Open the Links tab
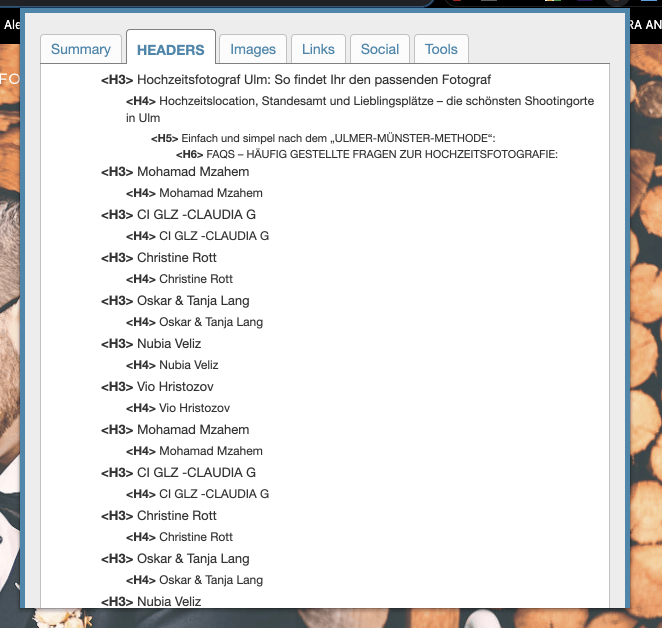The image size is (662, 628). [x=318, y=49]
